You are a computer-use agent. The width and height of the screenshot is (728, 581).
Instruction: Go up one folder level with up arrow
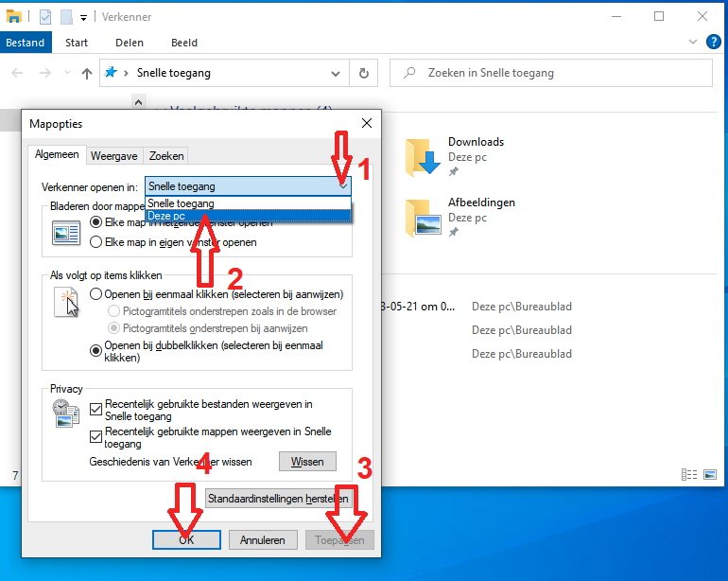[x=87, y=73]
